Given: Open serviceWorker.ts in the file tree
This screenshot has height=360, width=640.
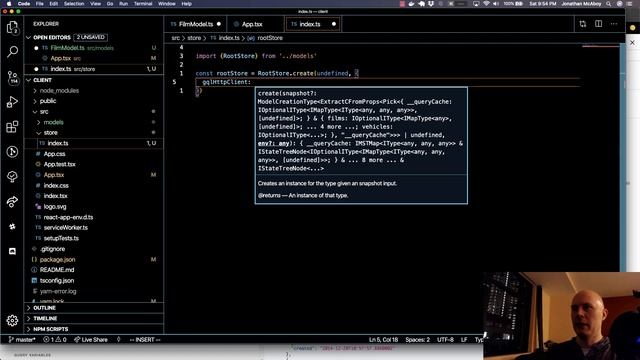Looking at the screenshot, I should click(94, 227).
